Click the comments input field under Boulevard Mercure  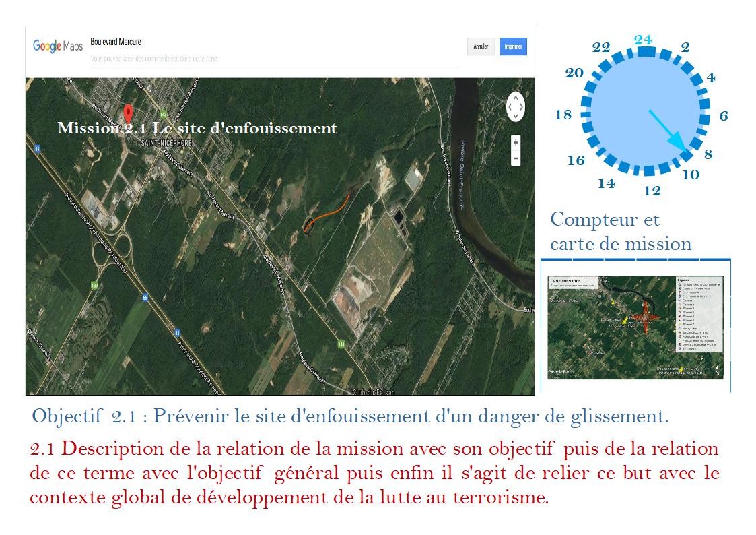point(275,59)
